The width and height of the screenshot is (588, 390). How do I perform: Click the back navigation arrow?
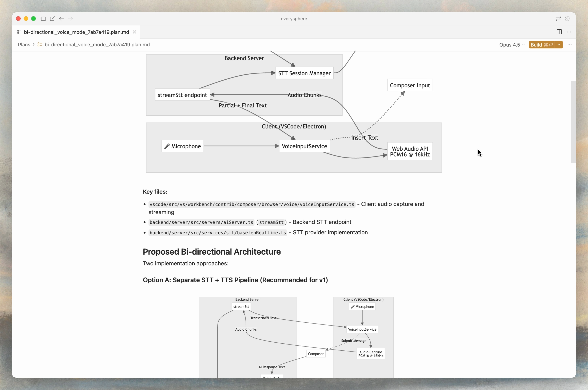click(x=61, y=19)
